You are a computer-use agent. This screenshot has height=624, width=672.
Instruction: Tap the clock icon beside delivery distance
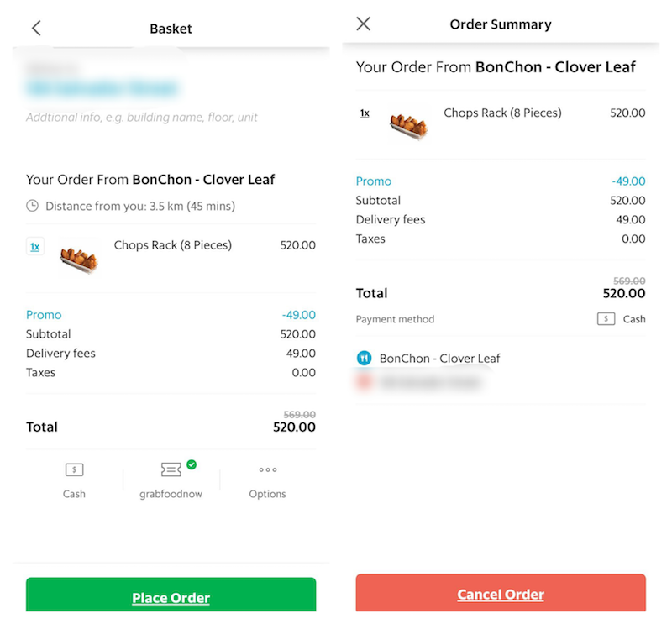[32, 206]
